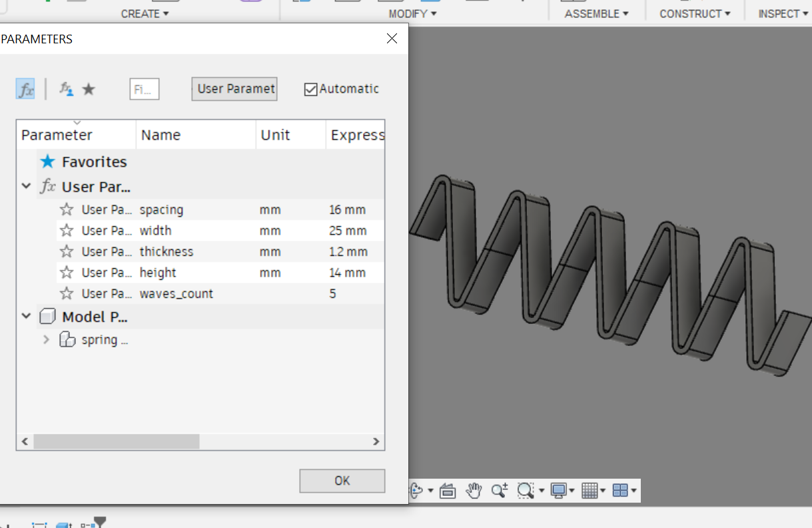Click the spring component icon
Screen dimensions: 812x528
tap(67, 340)
